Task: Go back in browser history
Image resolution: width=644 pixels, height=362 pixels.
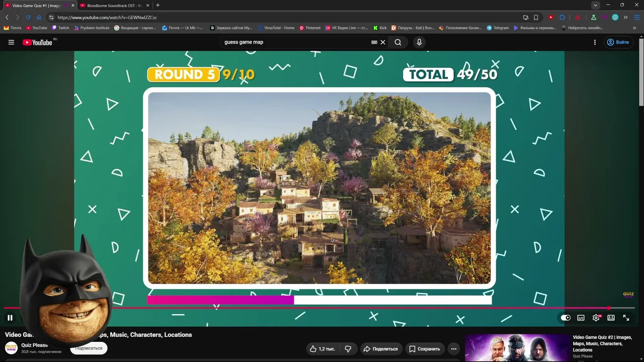Action: [x=7, y=17]
